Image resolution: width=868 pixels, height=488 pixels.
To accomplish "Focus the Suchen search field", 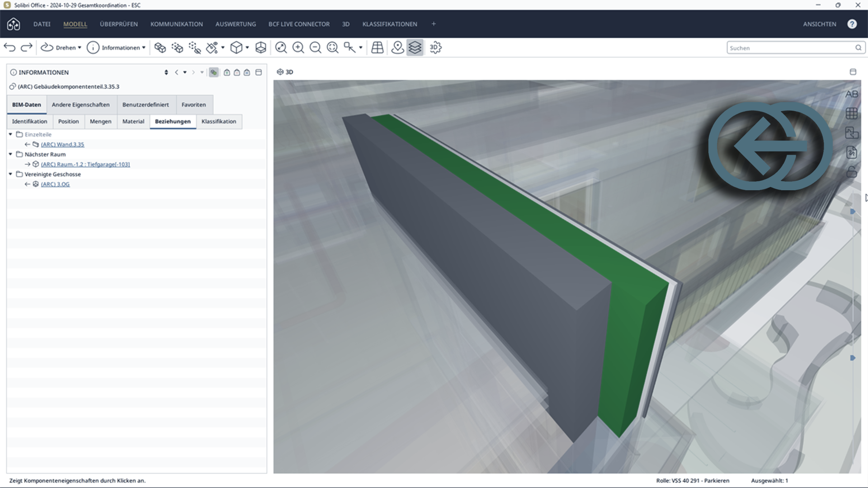I will coord(796,48).
